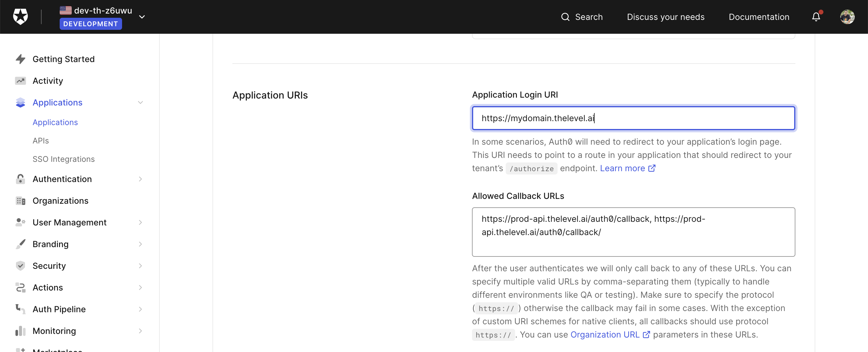Screen dimensions: 868x352
Task: Focus the Application Login URI field
Action: (x=634, y=118)
